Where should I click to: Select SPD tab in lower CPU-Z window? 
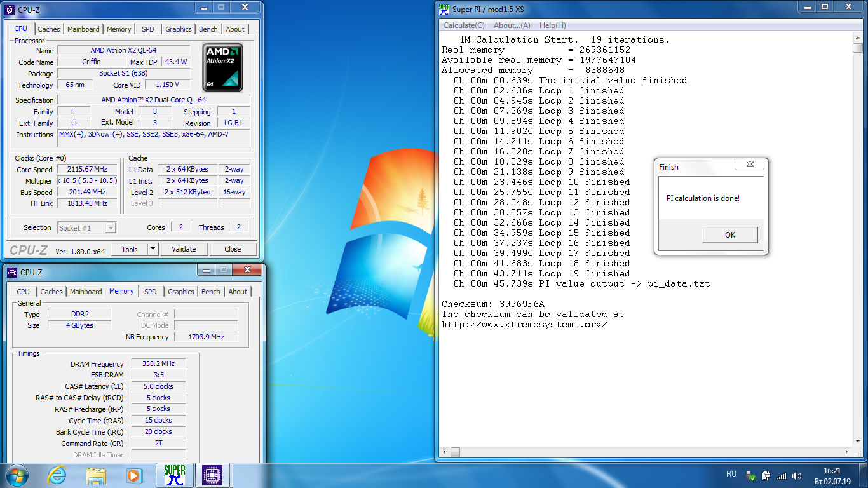click(150, 292)
